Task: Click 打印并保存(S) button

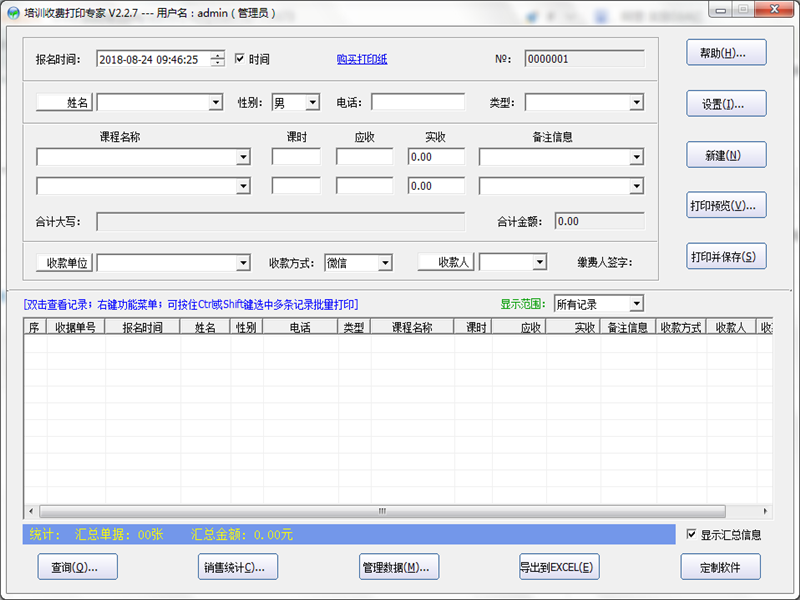Action: (726, 256)
